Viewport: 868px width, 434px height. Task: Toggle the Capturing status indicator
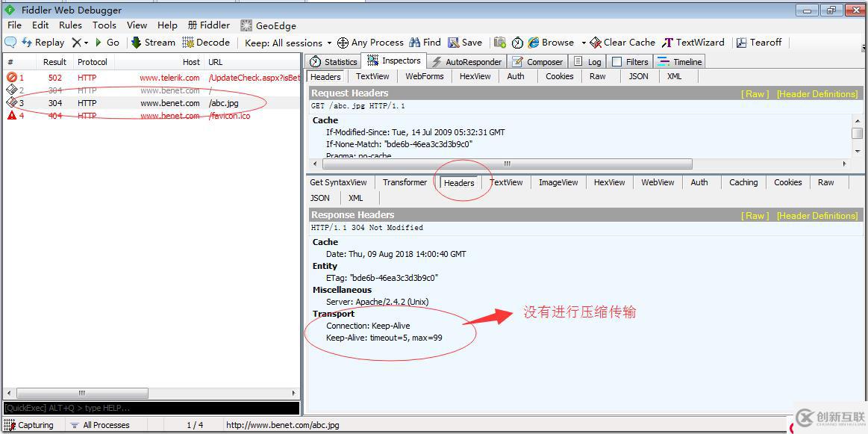(x=10, y=425)
